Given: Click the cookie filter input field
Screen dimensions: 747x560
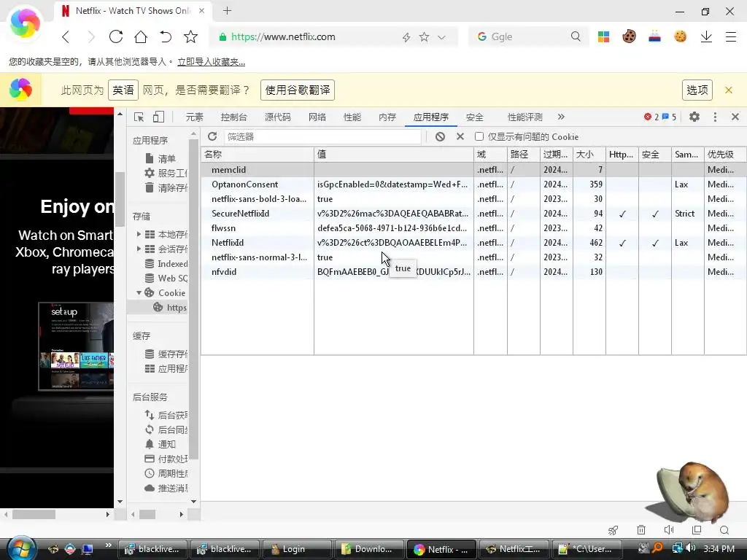Looking at the screenshot, I should point(322,136).
